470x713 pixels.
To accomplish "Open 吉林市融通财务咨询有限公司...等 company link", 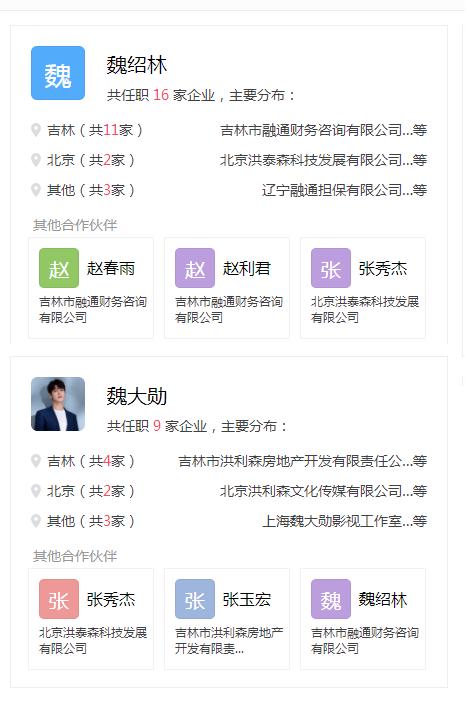I will 324,131.
